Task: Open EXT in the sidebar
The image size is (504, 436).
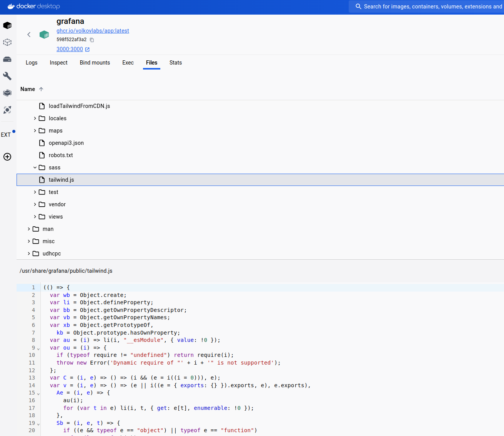Action: 6,134
